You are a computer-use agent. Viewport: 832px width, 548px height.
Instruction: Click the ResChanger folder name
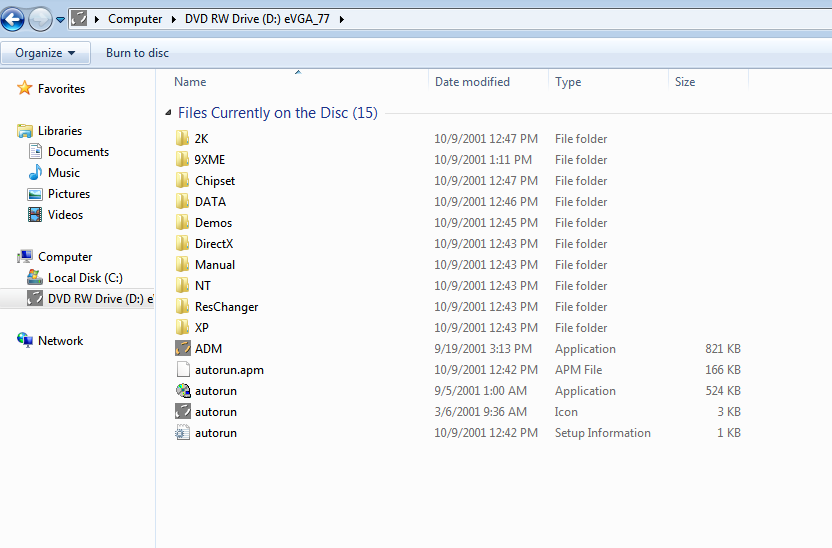pyautogui.click(x=227, y=307)
